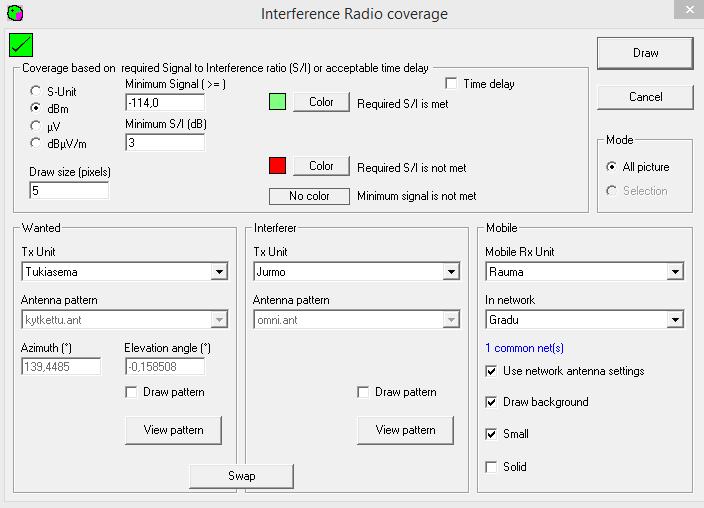Click the No color button

coord(309,196)
